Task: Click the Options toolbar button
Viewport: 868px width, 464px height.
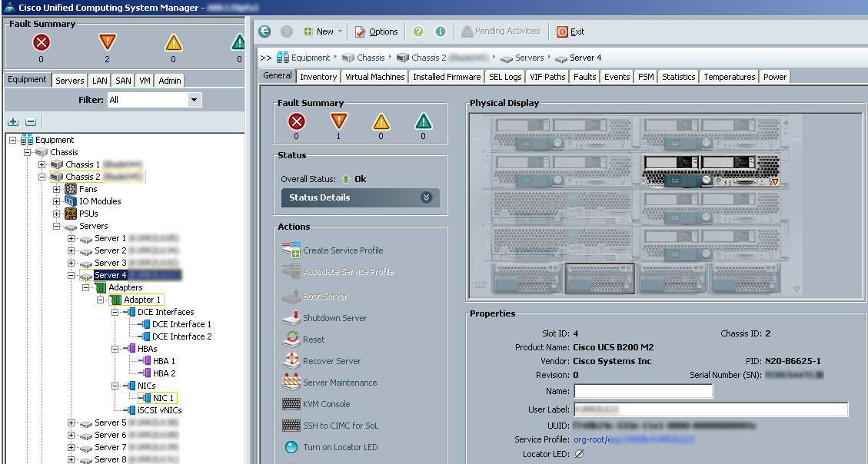Action: click(376, 31)
